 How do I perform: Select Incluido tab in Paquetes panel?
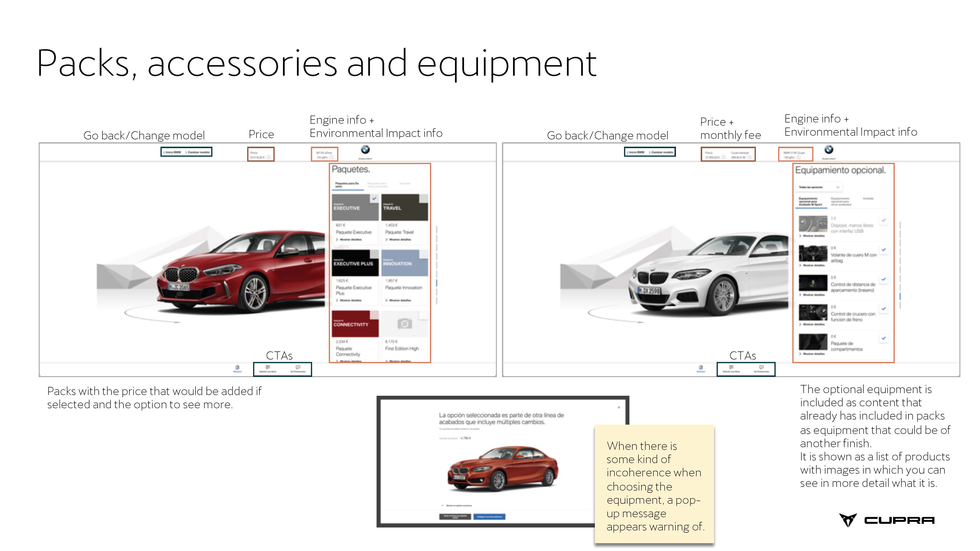tap(405, 183)
